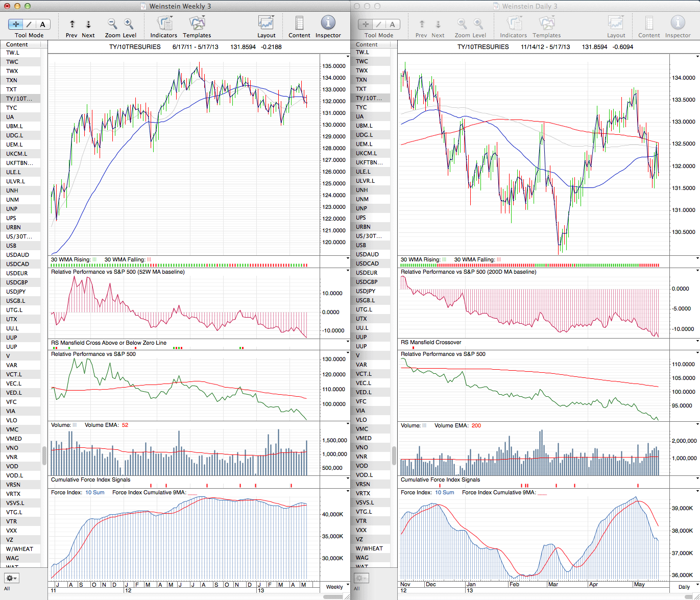The image size is (700, 600).
Task: Zoom in using plus magnifier in Weekly window
Action: (x=129, y=24)
